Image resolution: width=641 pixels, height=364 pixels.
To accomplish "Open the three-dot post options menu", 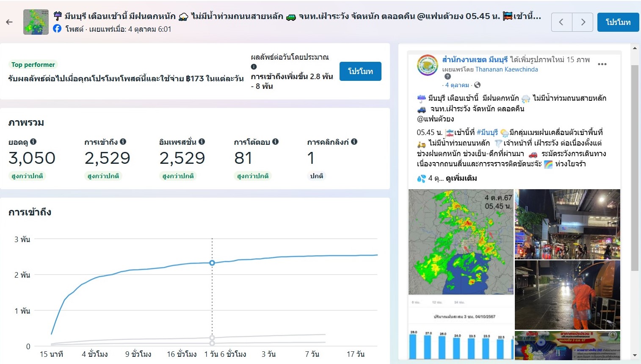I will pyautogui.click(x=602, y=64).
